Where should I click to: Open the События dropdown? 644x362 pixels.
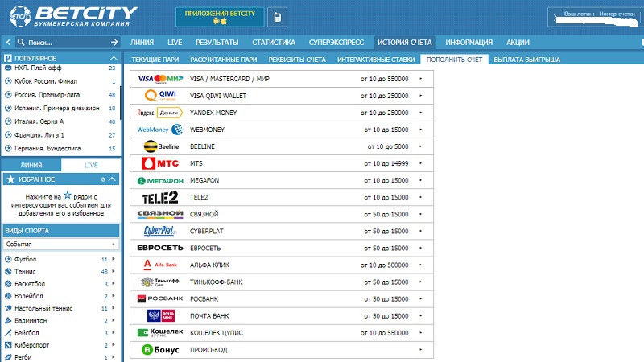[60, 244]
